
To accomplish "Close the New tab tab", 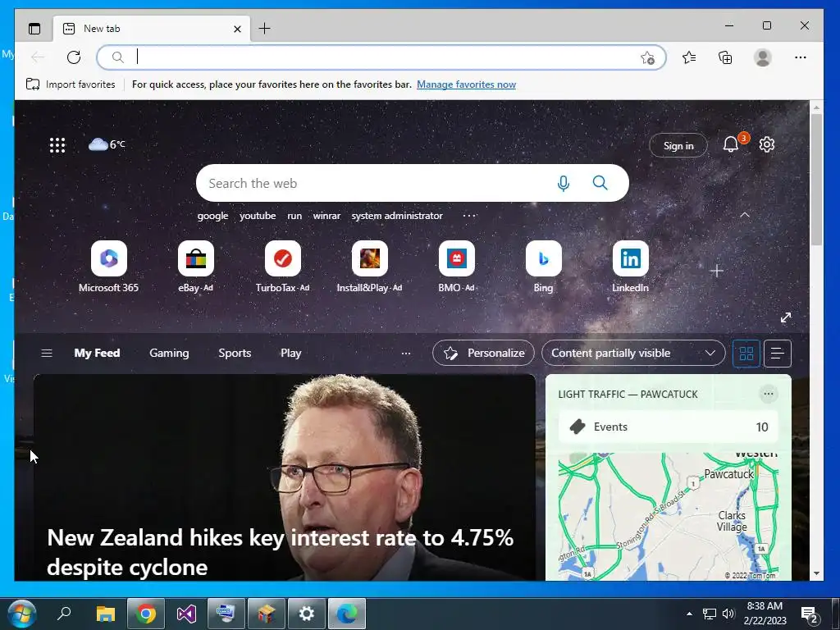I will tap(237, 29).
